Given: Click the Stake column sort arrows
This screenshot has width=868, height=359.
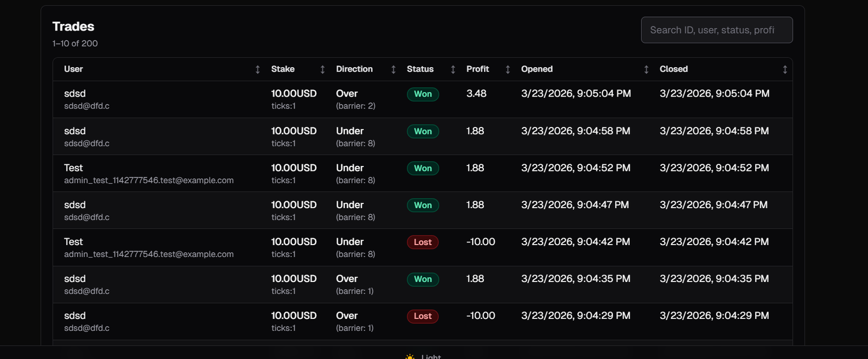Looking at the screenshot, I should (322, 69).
